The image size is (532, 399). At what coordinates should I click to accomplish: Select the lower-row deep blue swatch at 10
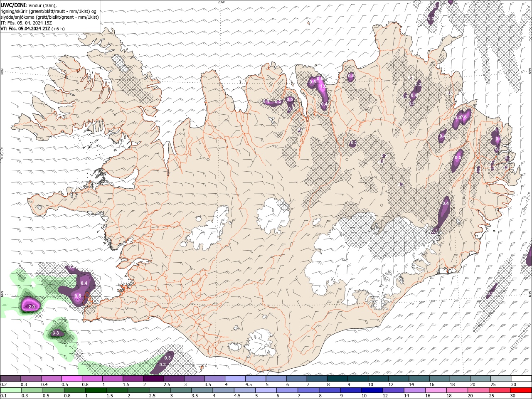click(372, 390)
